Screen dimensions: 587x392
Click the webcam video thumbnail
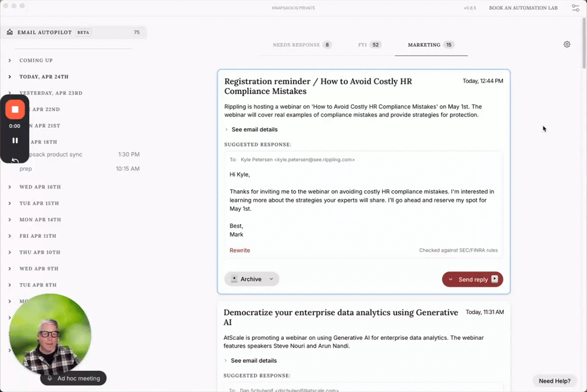click(x=50, y=333)
